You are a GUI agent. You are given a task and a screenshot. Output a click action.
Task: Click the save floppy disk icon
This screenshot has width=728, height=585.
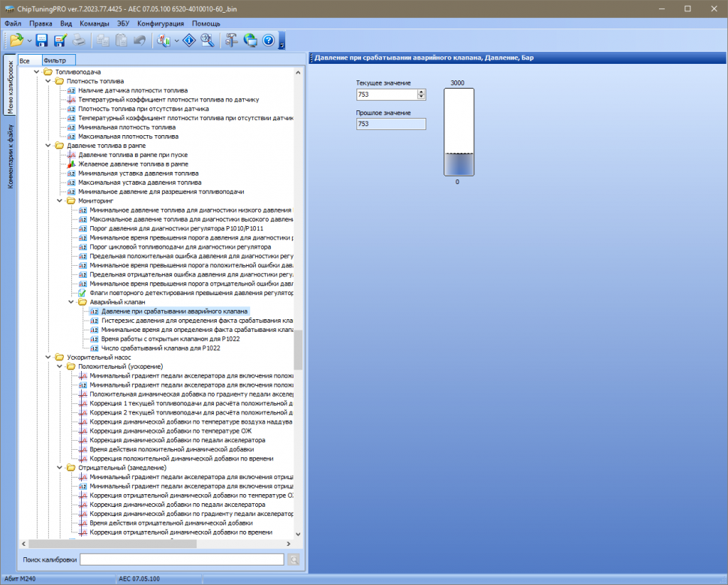point(41,41)
